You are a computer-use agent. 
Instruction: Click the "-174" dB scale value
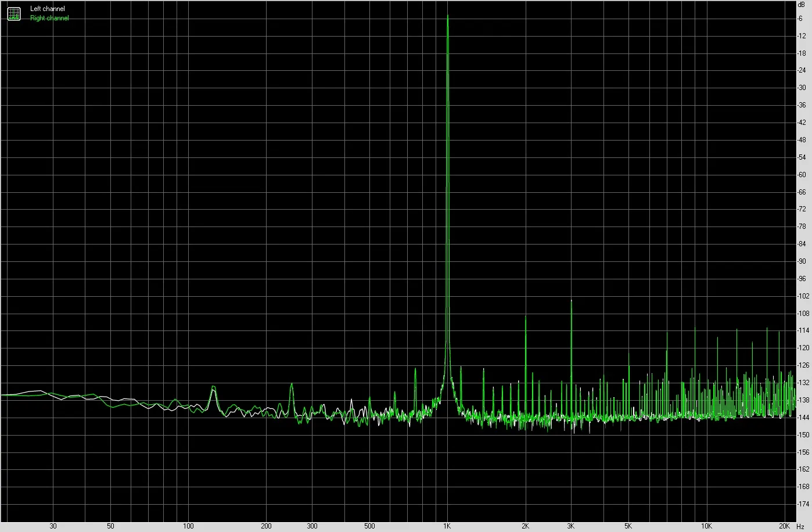click(x=804, y=504)
